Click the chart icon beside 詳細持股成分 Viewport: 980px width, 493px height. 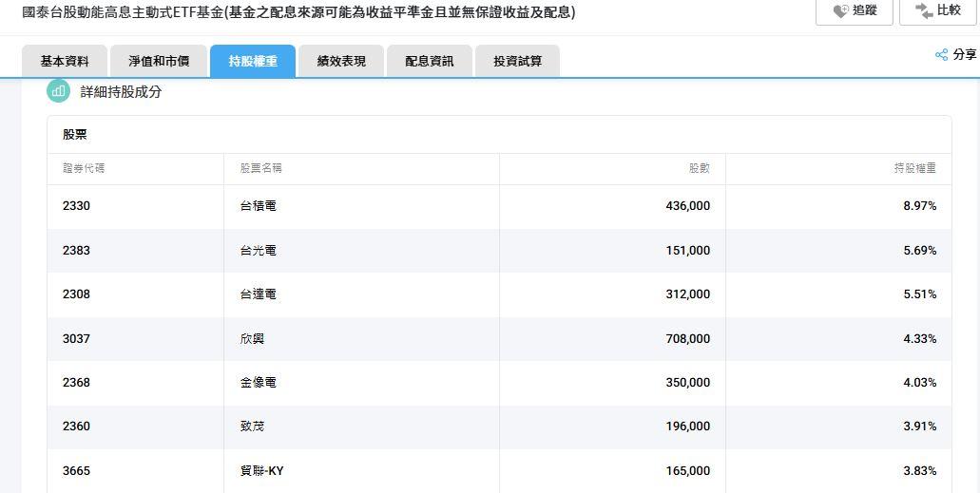click(58, 91)
